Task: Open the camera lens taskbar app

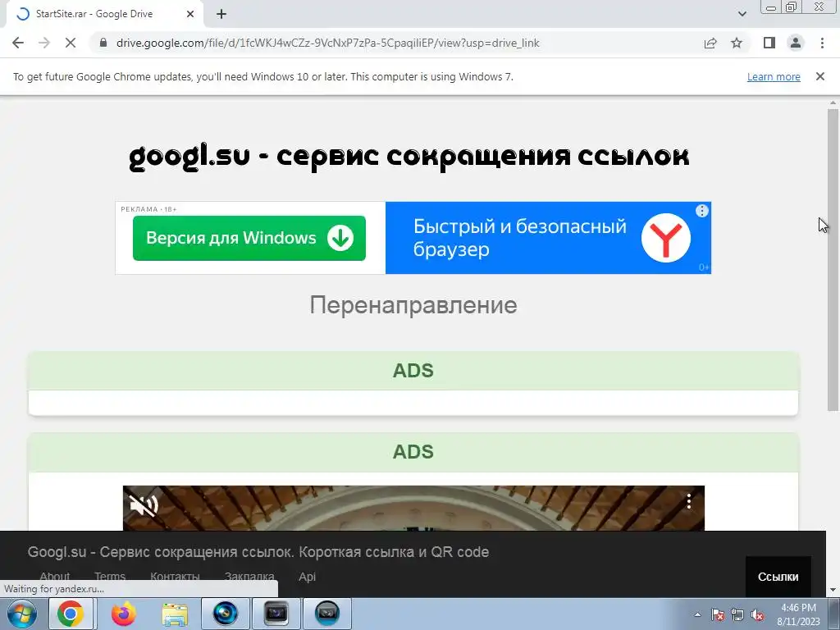Action: (225, 614)
